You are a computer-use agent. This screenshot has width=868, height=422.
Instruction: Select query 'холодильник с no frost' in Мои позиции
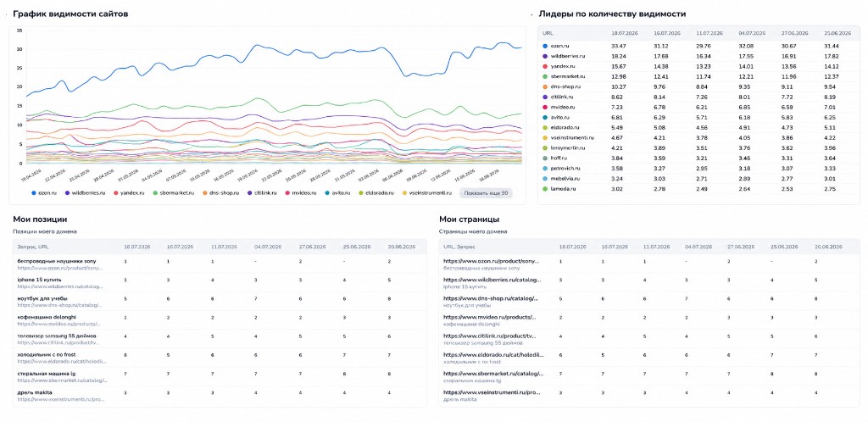[x=48, y=354]
